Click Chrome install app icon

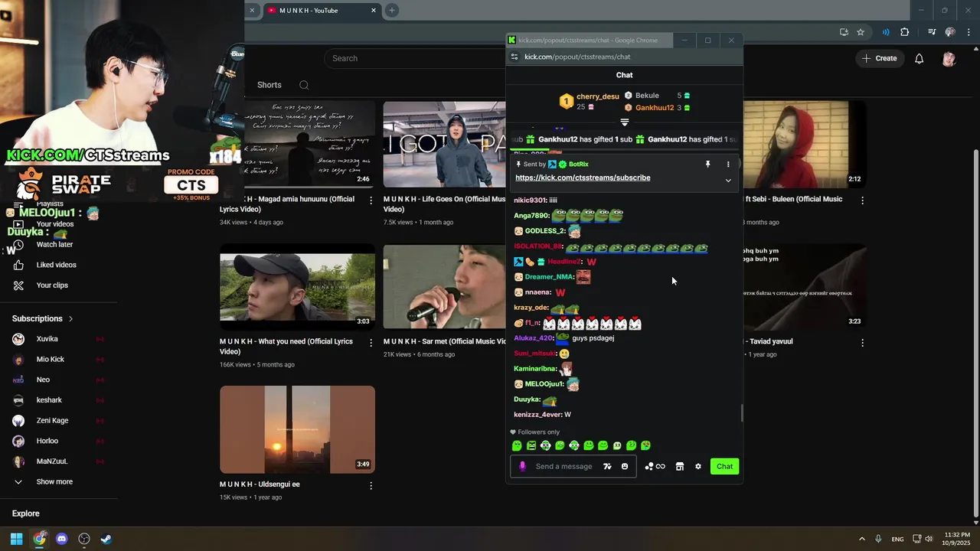point(844,32)
